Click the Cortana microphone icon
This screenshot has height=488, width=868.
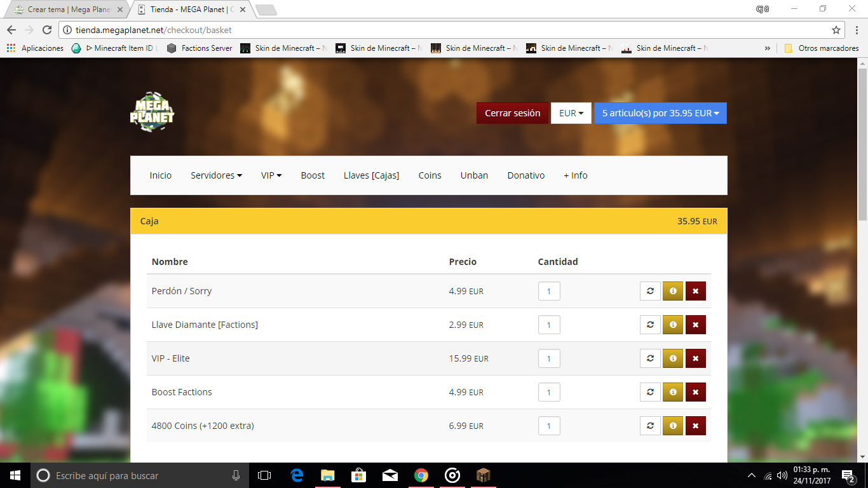(236, 475)
